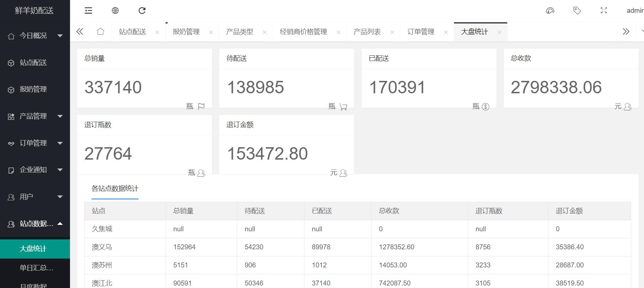
Task: Collapse the sidebar with the menu fold icon
Action: tap(88, 11)
